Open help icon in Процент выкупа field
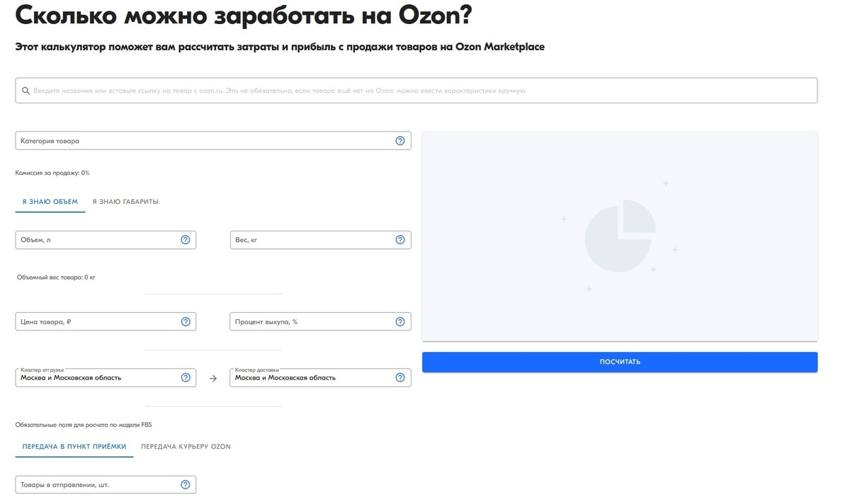The image size is (850, 504). pyautogui.click(x=400, y=321)
